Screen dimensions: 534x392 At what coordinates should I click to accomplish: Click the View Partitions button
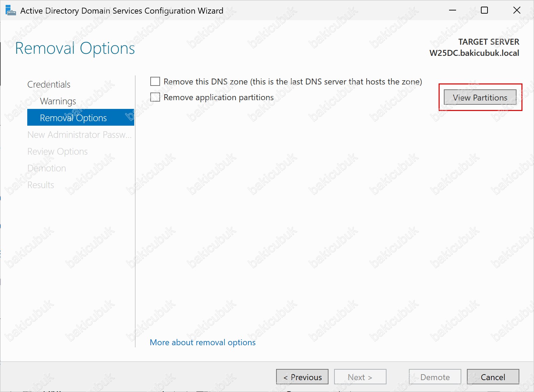pyautogui.click(x=480, y=97)
